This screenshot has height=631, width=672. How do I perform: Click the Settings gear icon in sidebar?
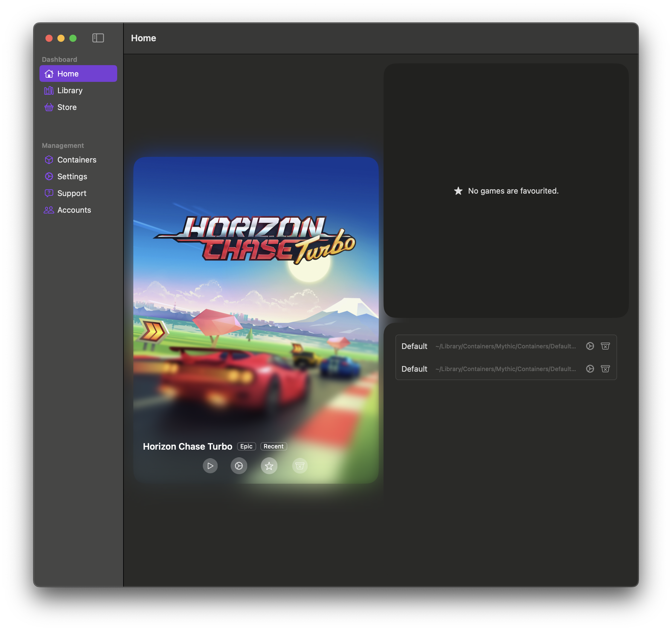tap(49, 176)
